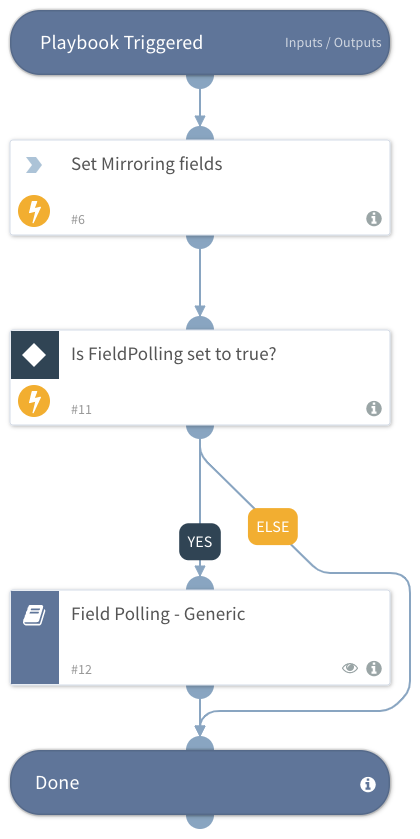Click the connector dot below Playbook Triggered

(200, 80)
